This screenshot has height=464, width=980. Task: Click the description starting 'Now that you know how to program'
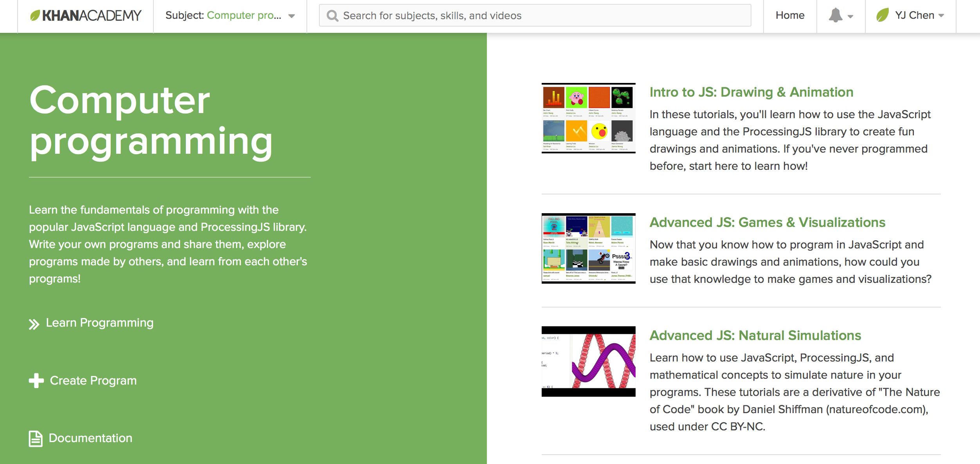(791, 262)
